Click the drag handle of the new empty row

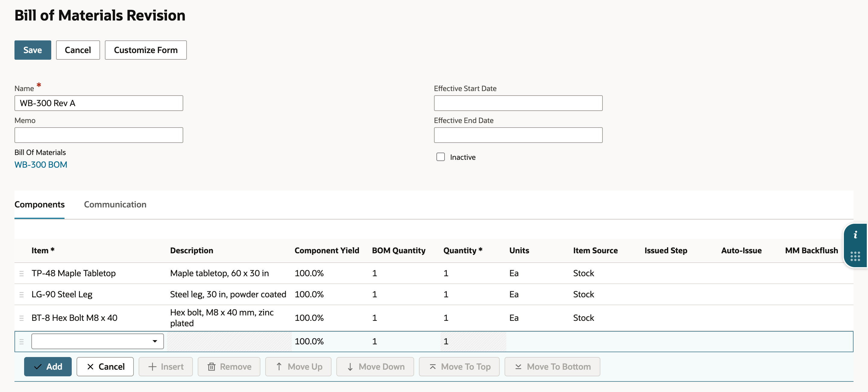(22, 341)
